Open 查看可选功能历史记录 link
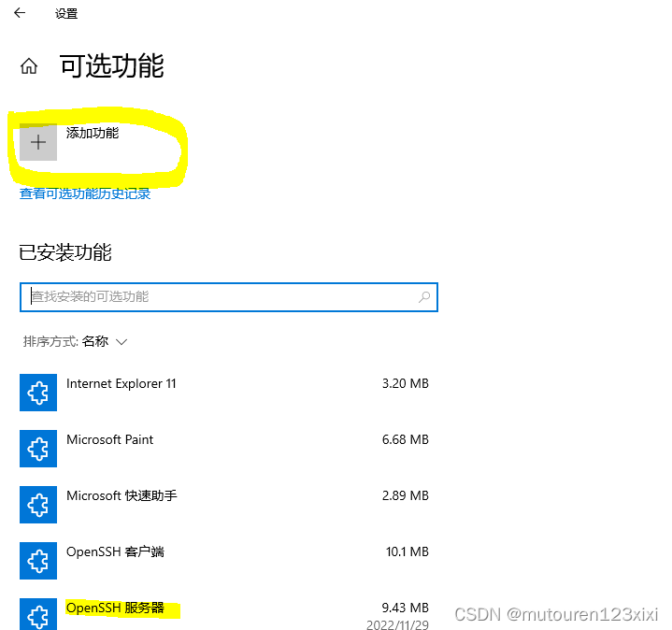The image size is (672, 630). click(x=85, y=193)
